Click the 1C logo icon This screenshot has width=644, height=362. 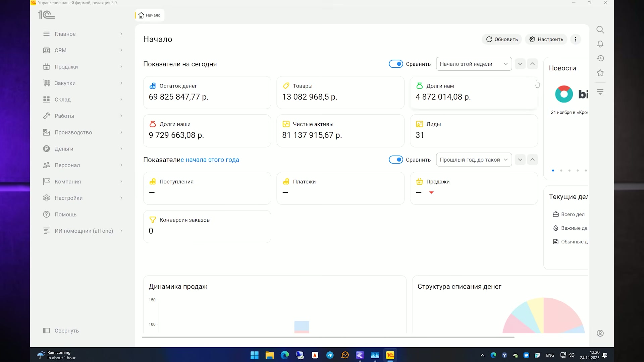point(46,15)
